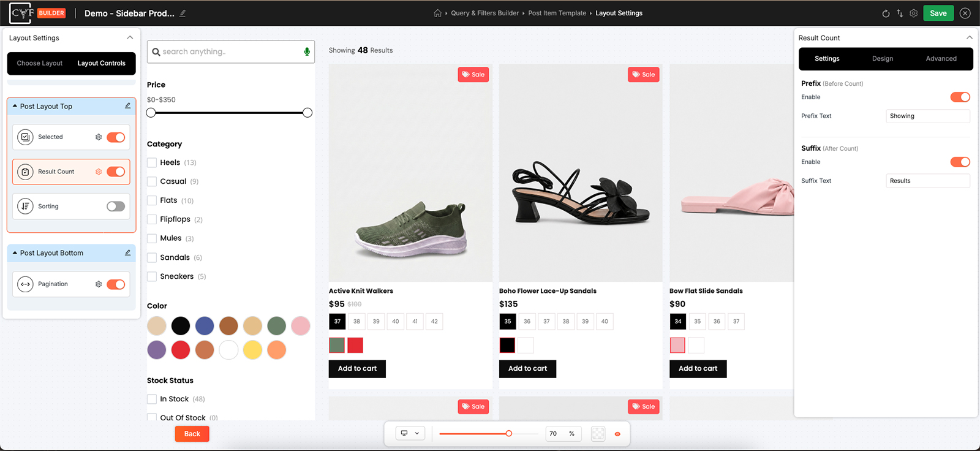Turn off the Selected toggle
The width and height of the screenshot is (980, 451).
116,137
